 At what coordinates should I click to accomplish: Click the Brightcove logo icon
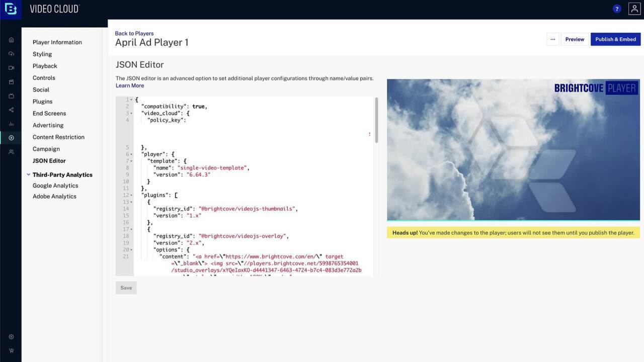coord(11,9)
